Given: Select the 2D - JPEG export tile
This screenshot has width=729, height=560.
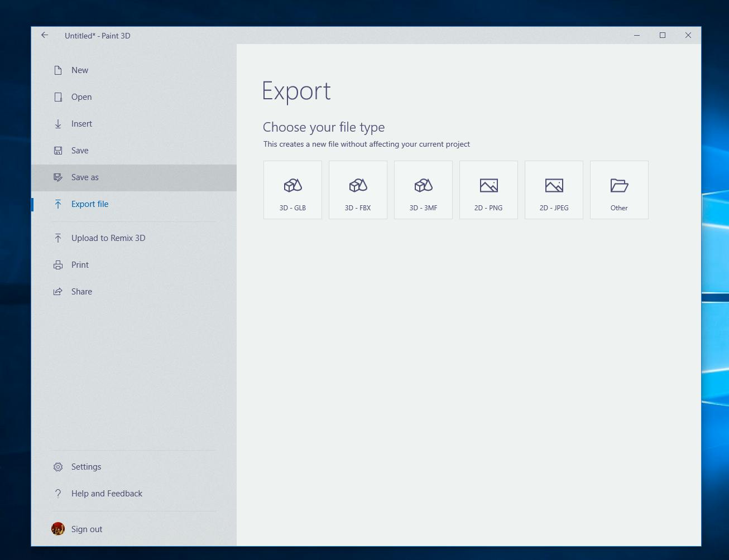Looking at the screenshot, I should (554, 190).
